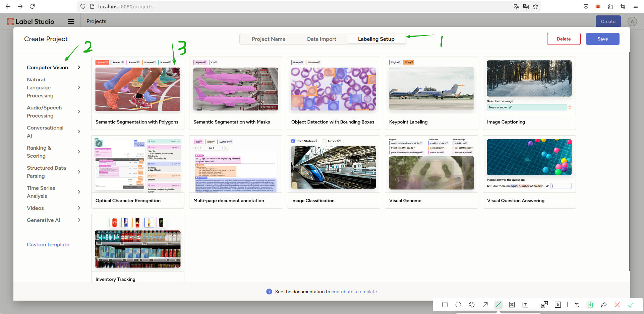Choose the Keypoint Labeling template thumbnail
Viewport: 644px width, 314px height.
(x=431, y=89)
